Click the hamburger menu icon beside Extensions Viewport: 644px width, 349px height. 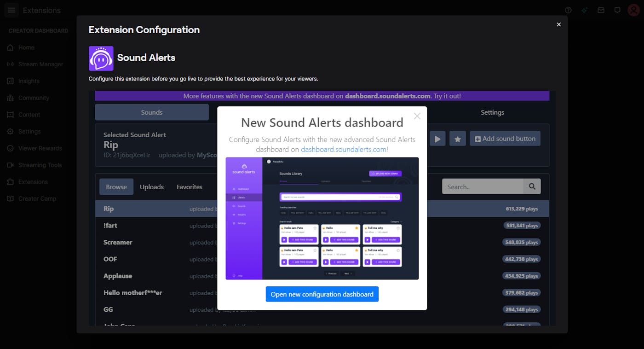[11, 10]
